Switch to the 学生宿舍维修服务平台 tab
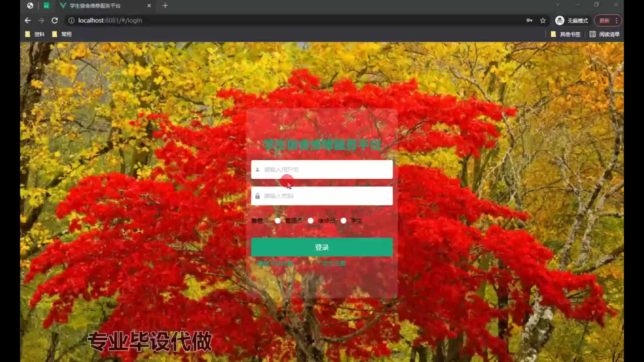This screenshot has height=362, width=644. (95, 6)
